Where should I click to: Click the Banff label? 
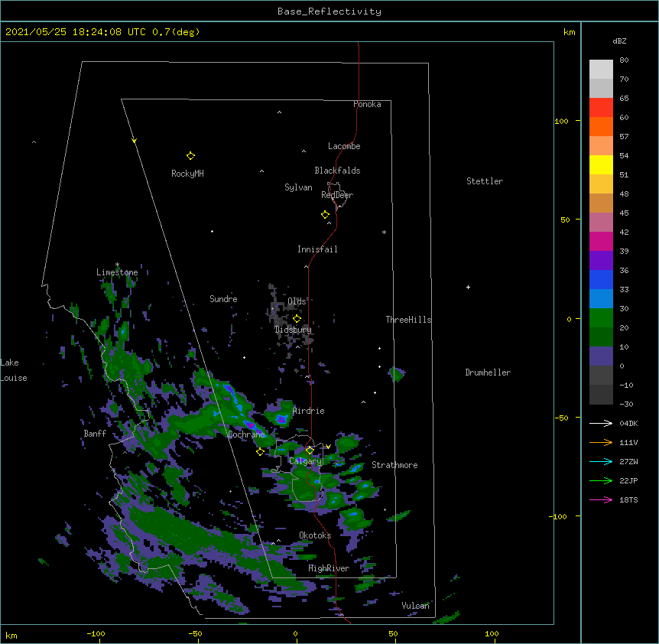click(95, 434)
